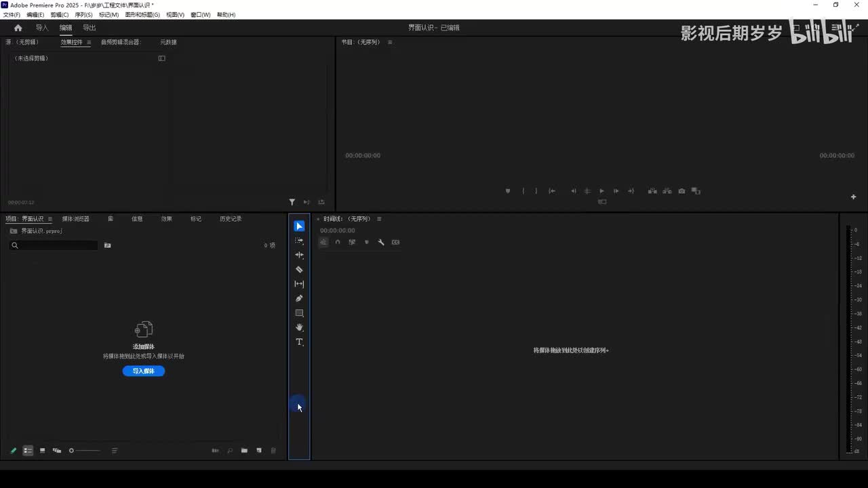Select the Pen tool
This screenshot has width=868, height=488.
(x=299, y=298)
